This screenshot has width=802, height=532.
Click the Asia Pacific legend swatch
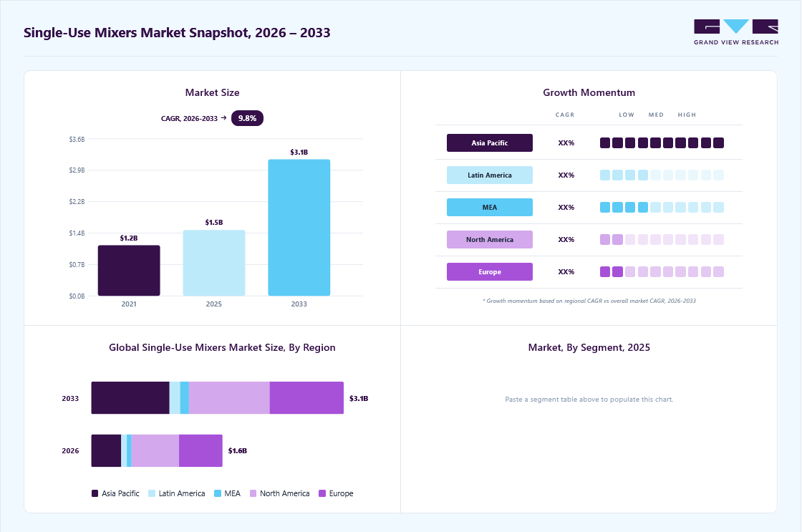[95, 493]
